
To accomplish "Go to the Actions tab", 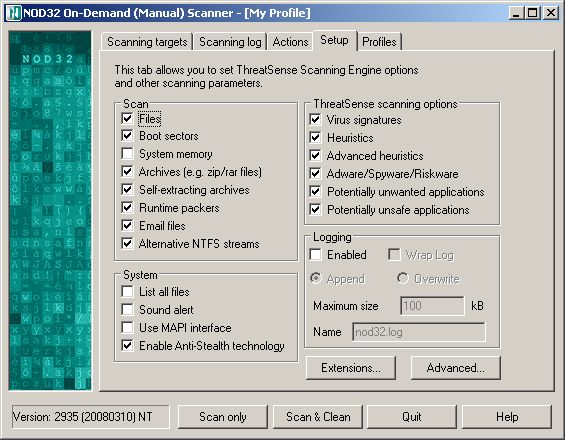I will coord(290,42).
